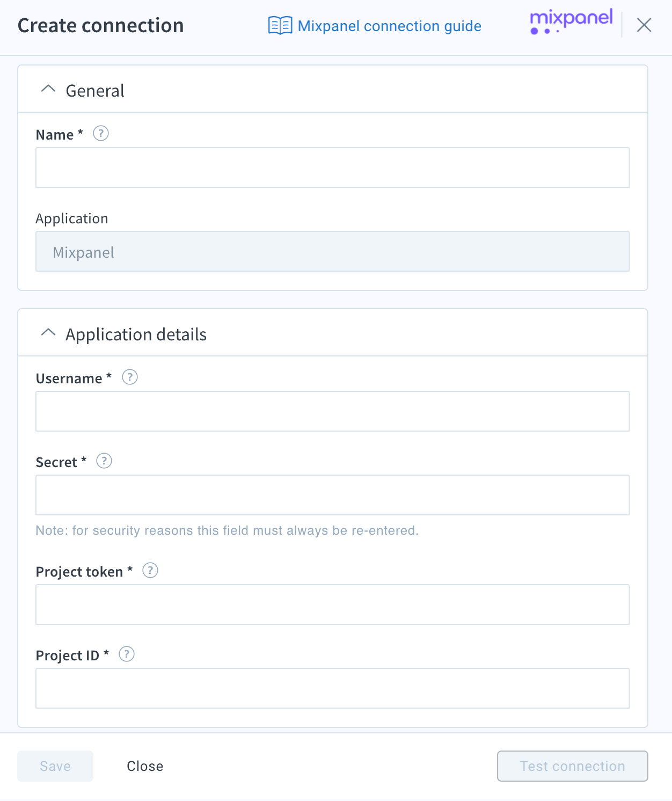Focus the Name input field
The width and height of the screenshot is (672, 801).
[x=333, y=168]
